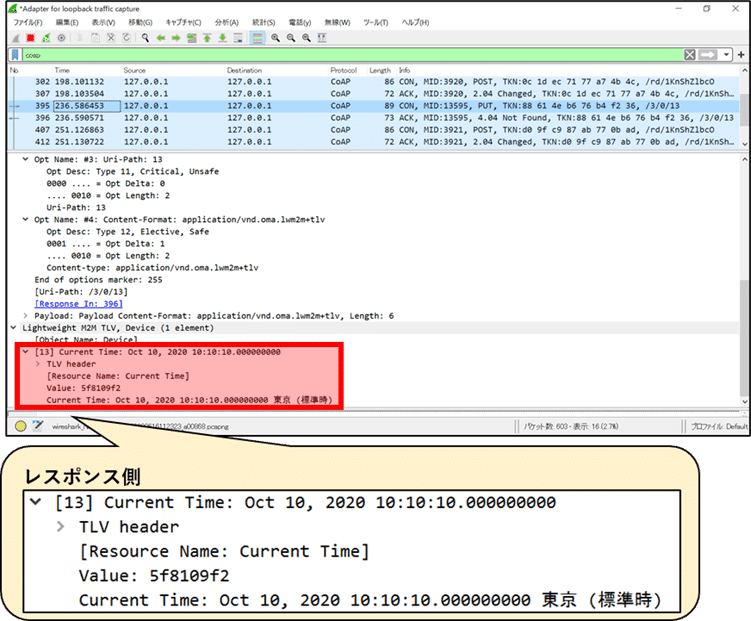Expand the Payload Content-Format node

(x=26, y=316)
